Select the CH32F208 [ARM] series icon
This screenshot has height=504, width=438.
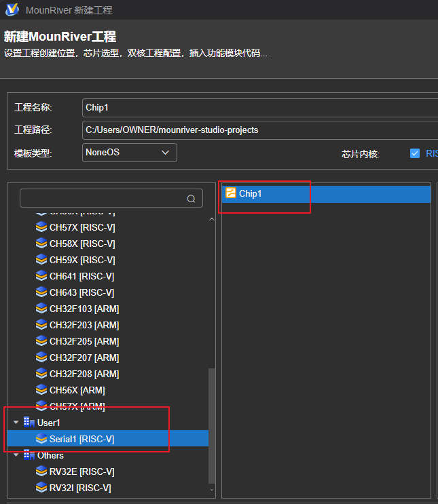tap(41, 374)
